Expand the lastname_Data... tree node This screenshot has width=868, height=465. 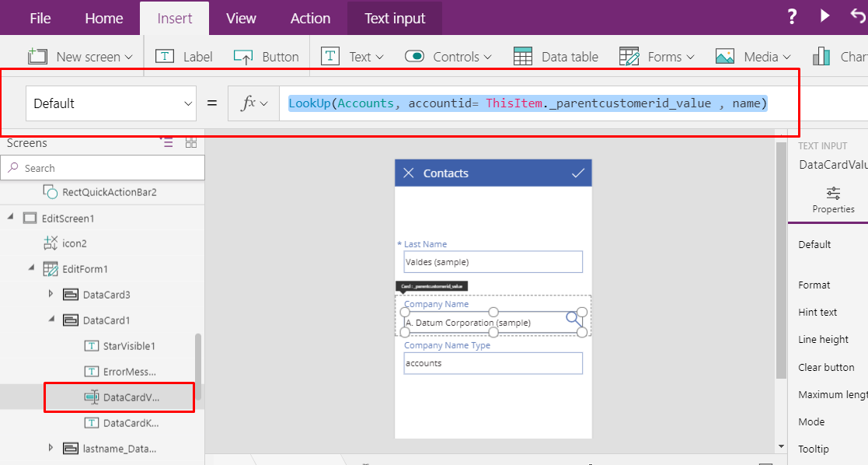click(x=51, y=447)
